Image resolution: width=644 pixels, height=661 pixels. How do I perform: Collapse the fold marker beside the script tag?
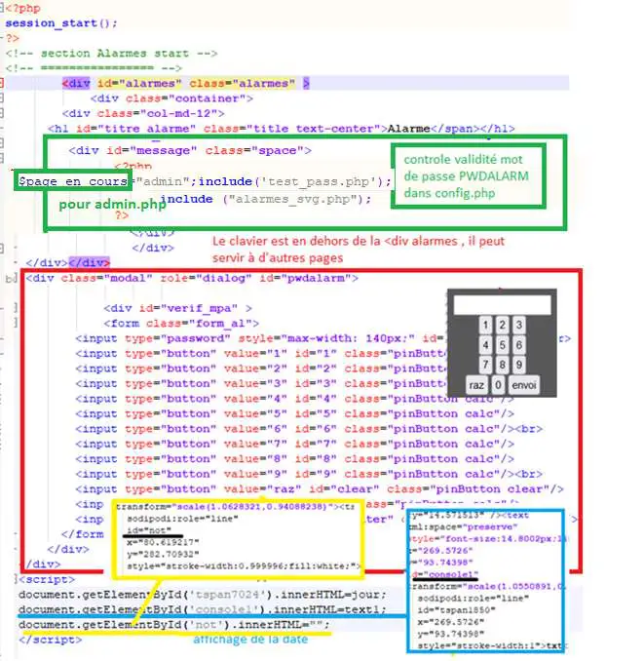16,580
